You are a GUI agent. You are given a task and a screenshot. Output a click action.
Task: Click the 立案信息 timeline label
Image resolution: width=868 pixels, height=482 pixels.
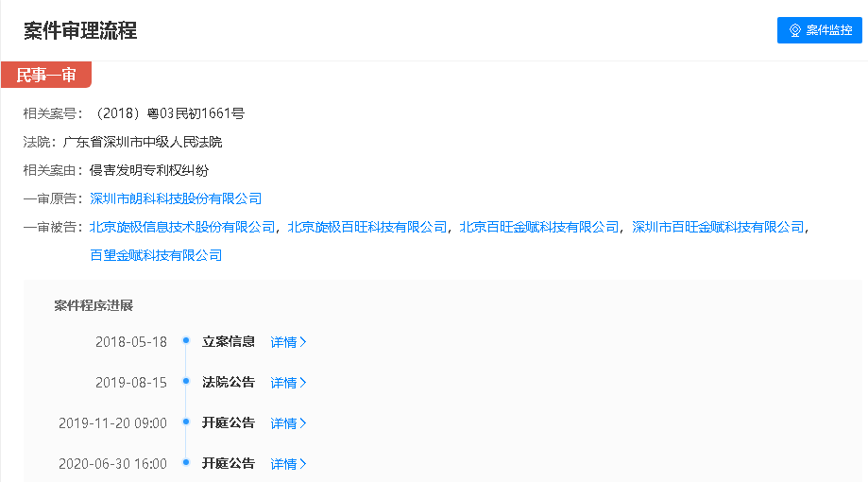[x=229, y=341]
